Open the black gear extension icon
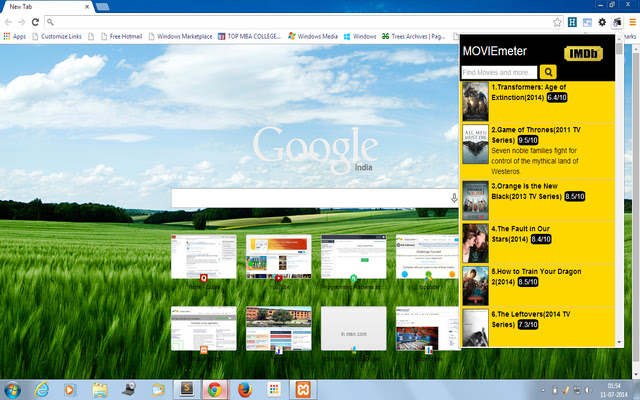Image resolution: width=640 pixels, height=400 pixels. point(602,22)
